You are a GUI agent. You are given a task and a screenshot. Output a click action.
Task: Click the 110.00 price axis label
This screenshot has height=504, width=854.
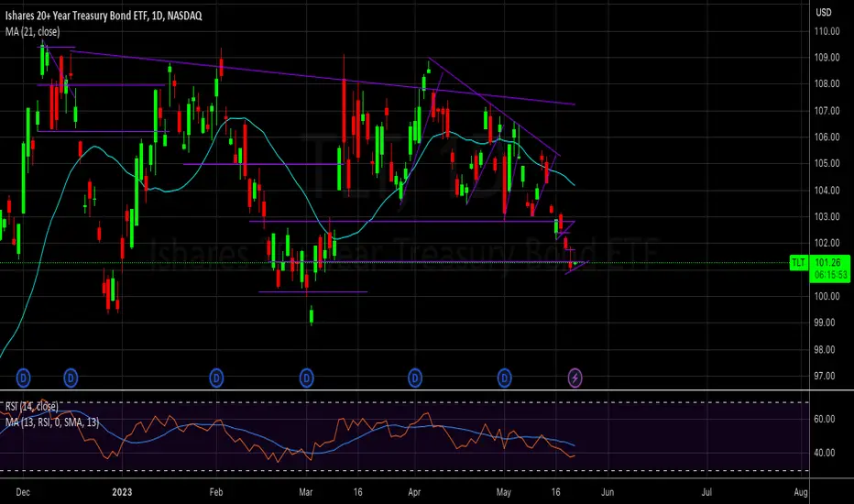pyautogui.click(x=827, y=31)
